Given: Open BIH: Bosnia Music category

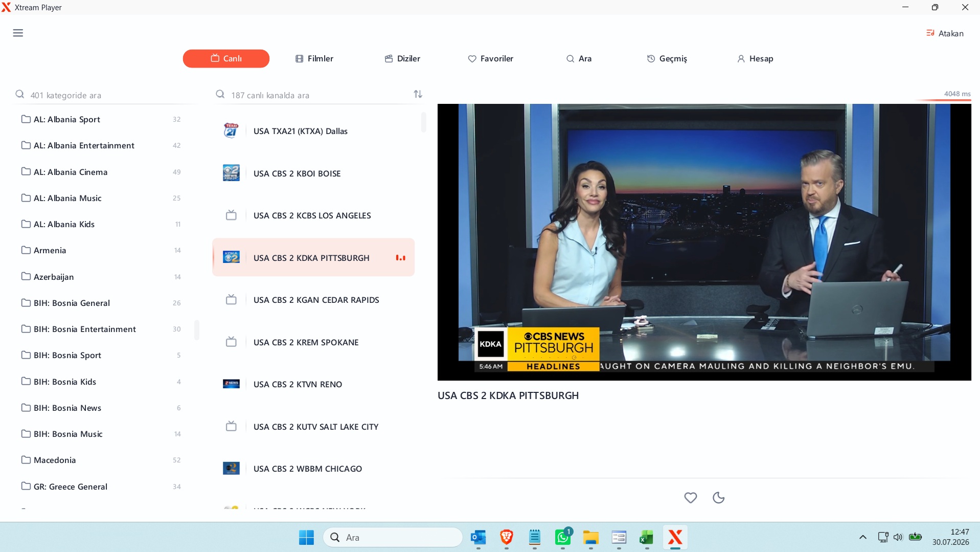Looking at the screenshot, I should (102, 434).
